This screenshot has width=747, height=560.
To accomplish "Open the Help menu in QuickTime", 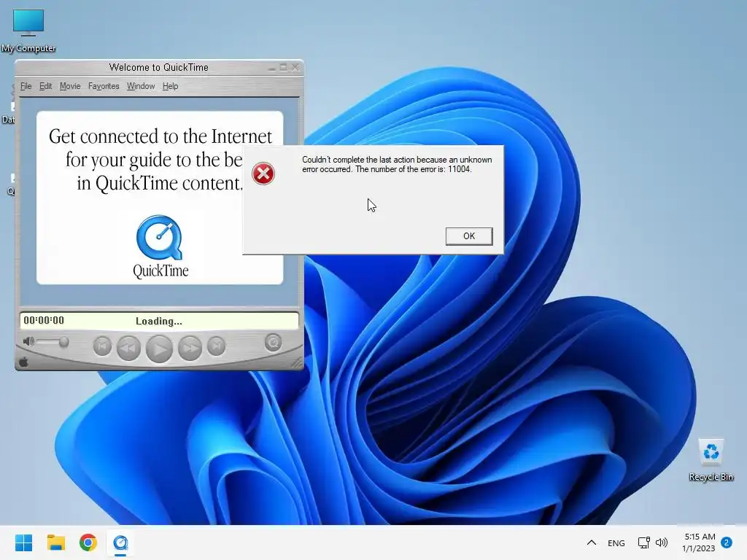I will 170,86.
